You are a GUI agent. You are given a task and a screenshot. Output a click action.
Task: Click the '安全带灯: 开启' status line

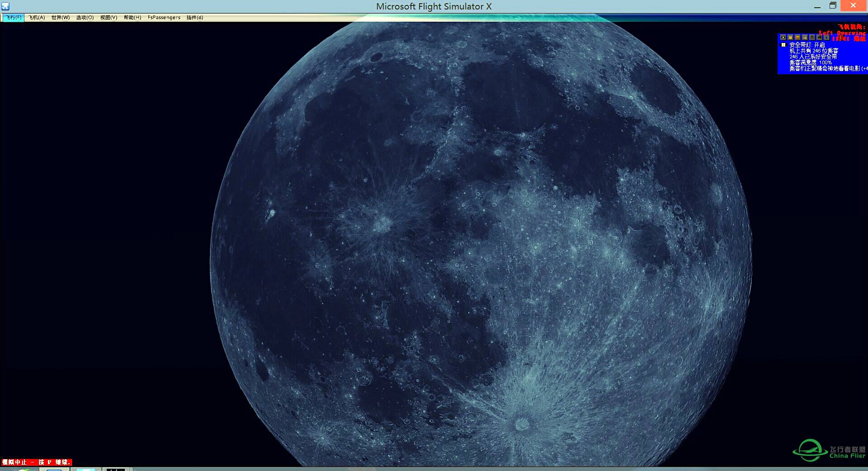807,45
